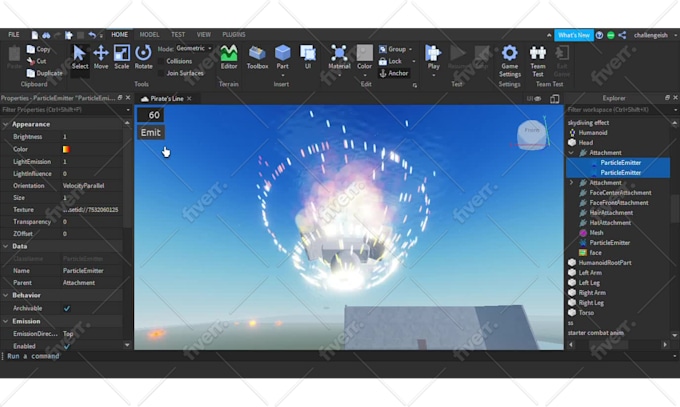
Task: Collapse the Emission section
Action: point(6,321)
